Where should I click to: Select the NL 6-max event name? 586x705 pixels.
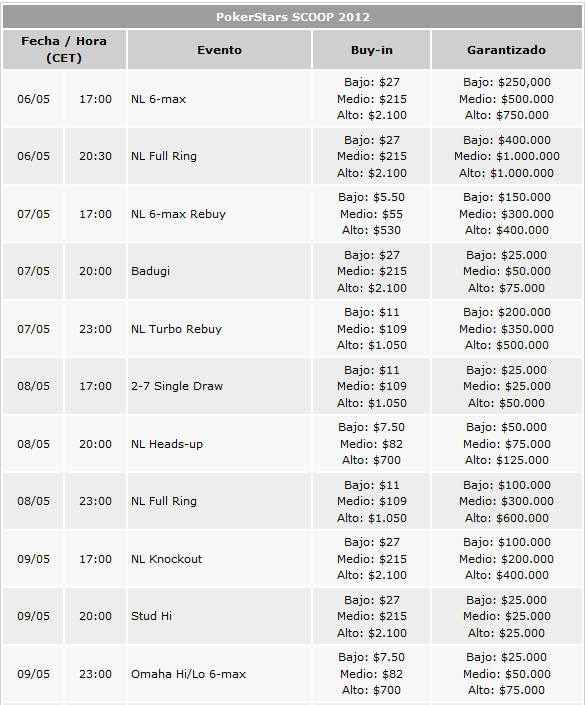[x=158, y=99]
